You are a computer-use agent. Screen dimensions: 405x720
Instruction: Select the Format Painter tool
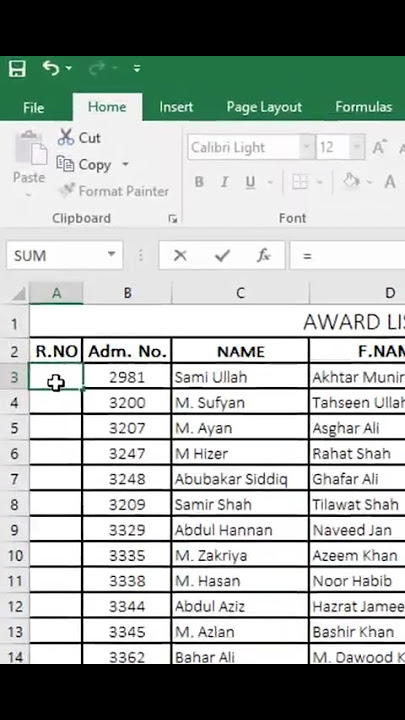click(113, 191)
